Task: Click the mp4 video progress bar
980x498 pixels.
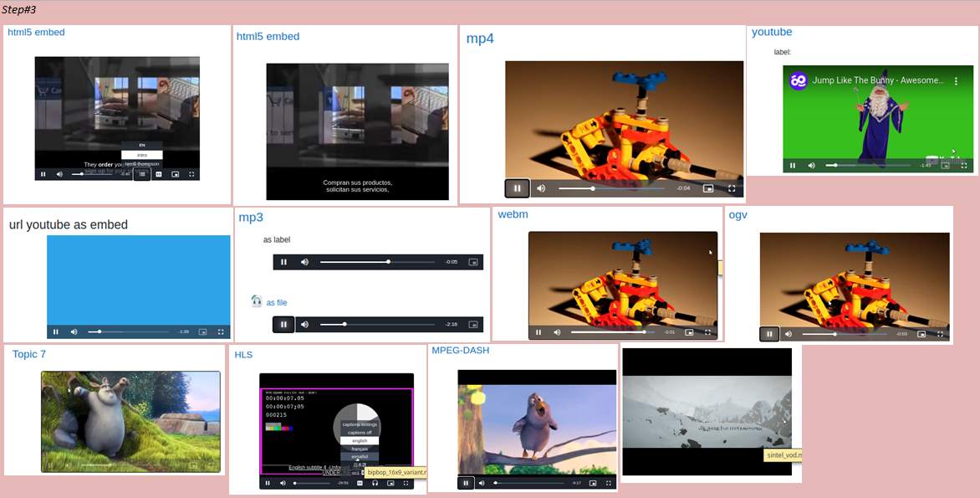Action: (x=612, y=188)
